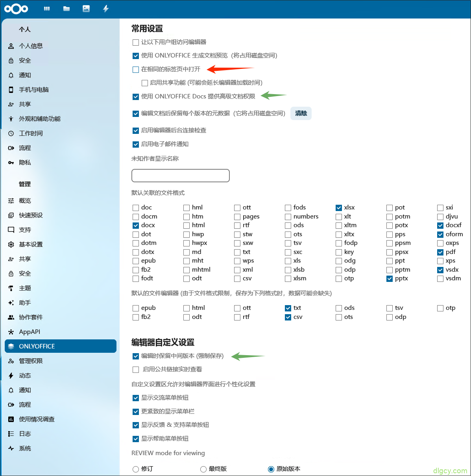Toggle the pdf default format checkbox
Screen dimensions: 471x476
pyautogui.click(x=440, y=252)
